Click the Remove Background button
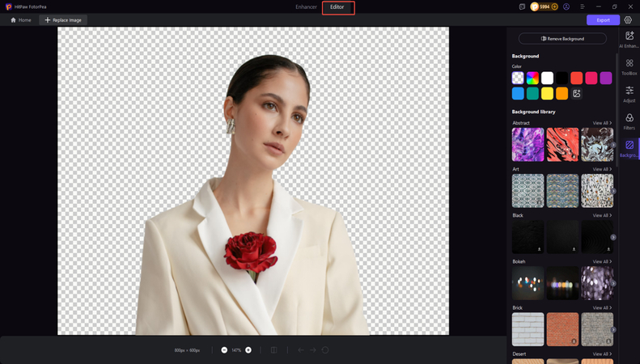 point(562,39)
